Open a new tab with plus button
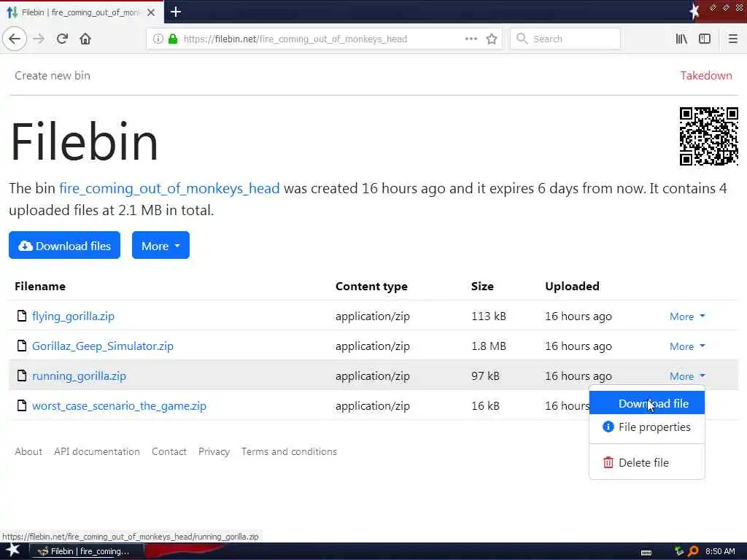Viewport: 747px width, 560px height. point(175,12)
